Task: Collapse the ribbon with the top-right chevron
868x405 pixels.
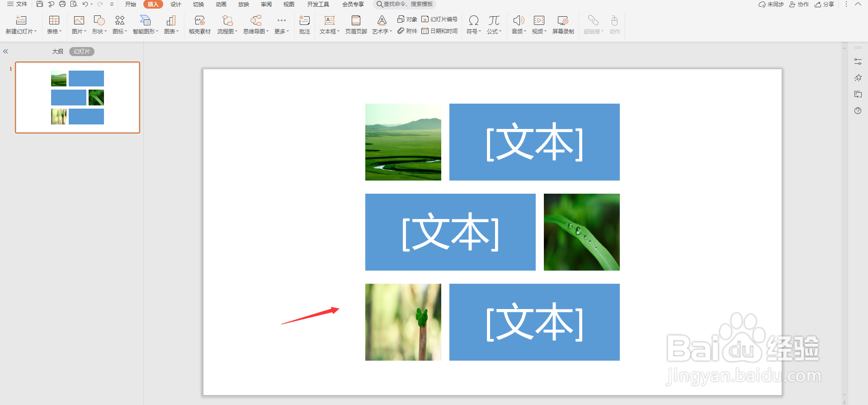Action: tap(858, 4)
